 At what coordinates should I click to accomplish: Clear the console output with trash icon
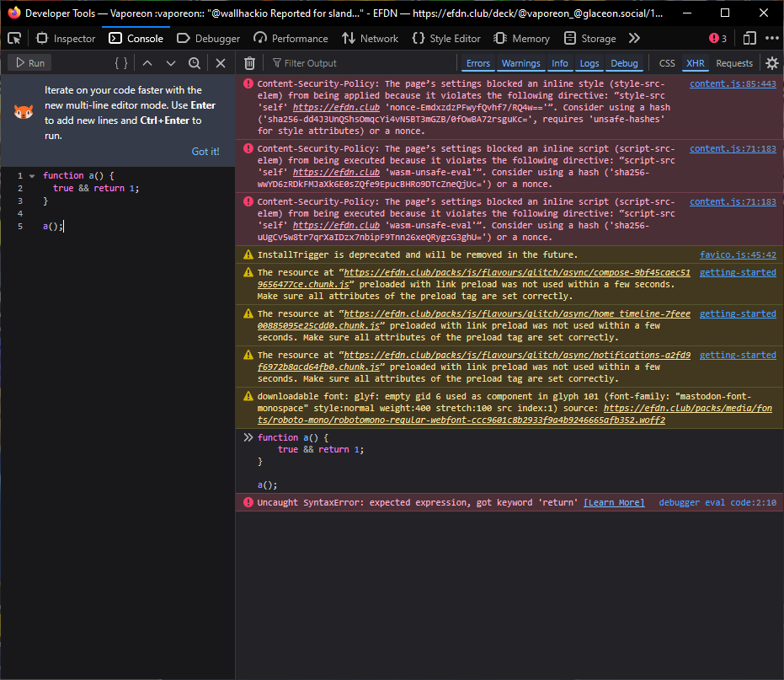pos(249,63)
